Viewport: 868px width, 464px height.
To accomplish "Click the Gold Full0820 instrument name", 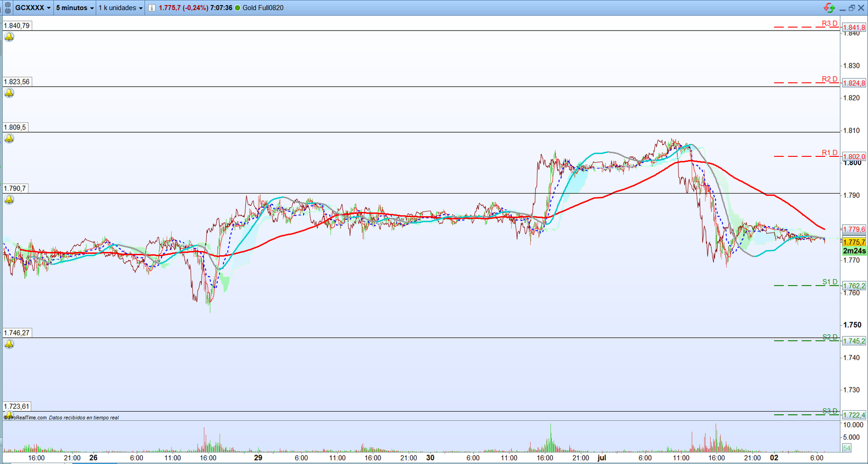I will tap(263, 8).
